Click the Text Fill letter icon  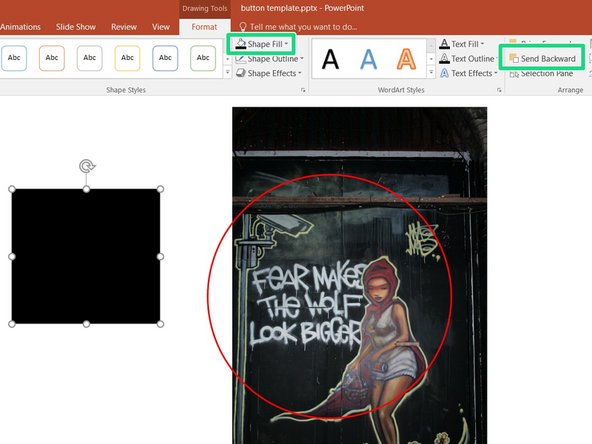tap(444, 44)
